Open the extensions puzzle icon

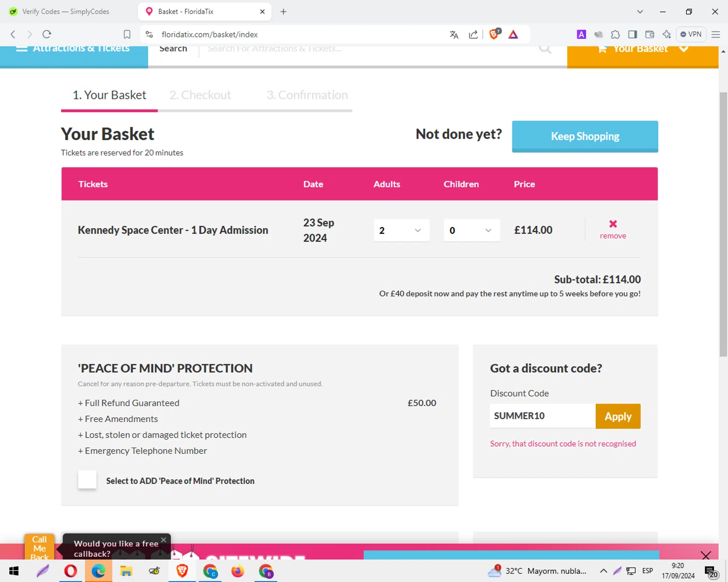coord(615,34)
